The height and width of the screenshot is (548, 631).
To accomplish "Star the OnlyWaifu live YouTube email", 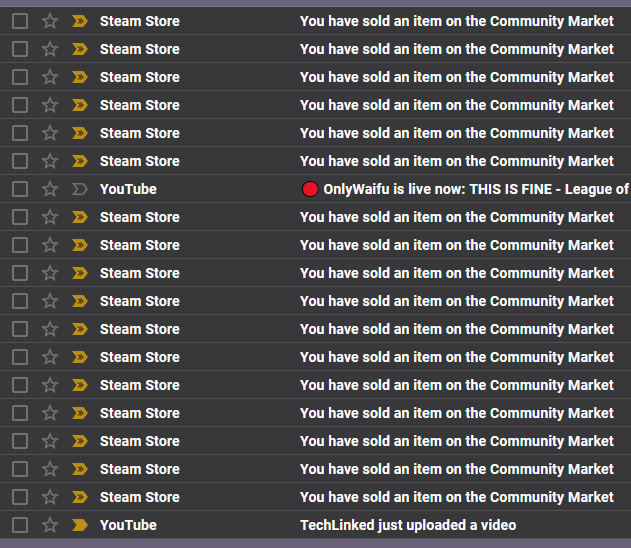I will (x=49, y=189).
